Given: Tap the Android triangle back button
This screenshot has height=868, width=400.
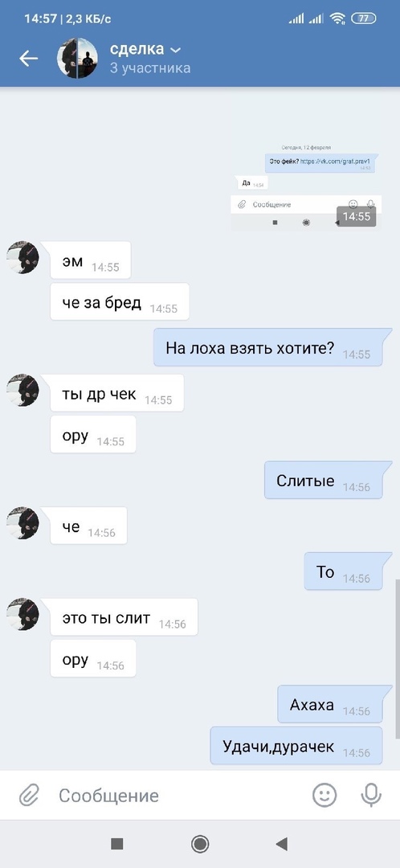Looking at the screenshot, I should click(x=282, y=844).
